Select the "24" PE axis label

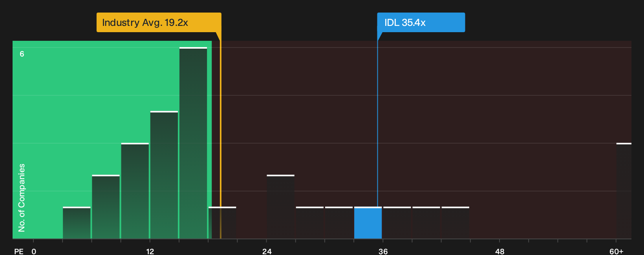(x=267, y=251)
